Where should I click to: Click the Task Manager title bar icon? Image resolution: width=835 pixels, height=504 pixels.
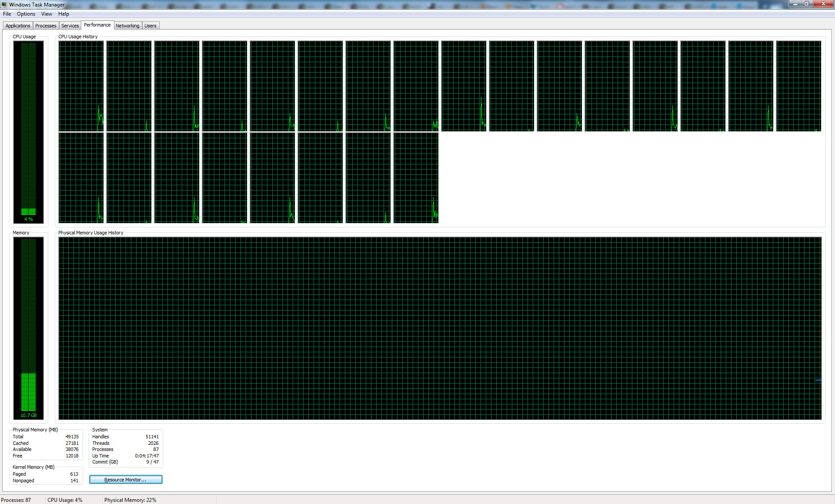click(4, 4)
